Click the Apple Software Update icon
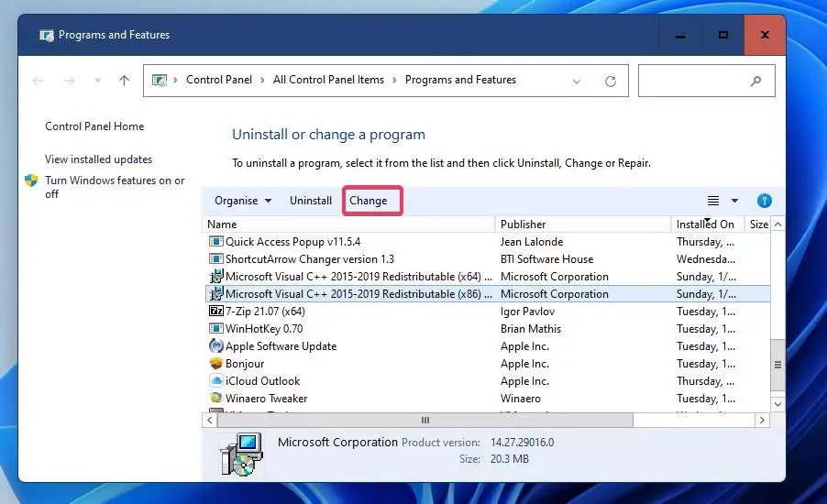 (215, 346)
